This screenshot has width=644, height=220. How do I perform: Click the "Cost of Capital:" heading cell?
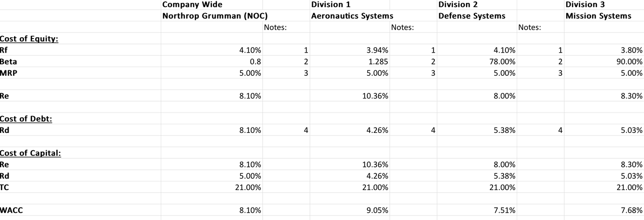click(30, 153)
